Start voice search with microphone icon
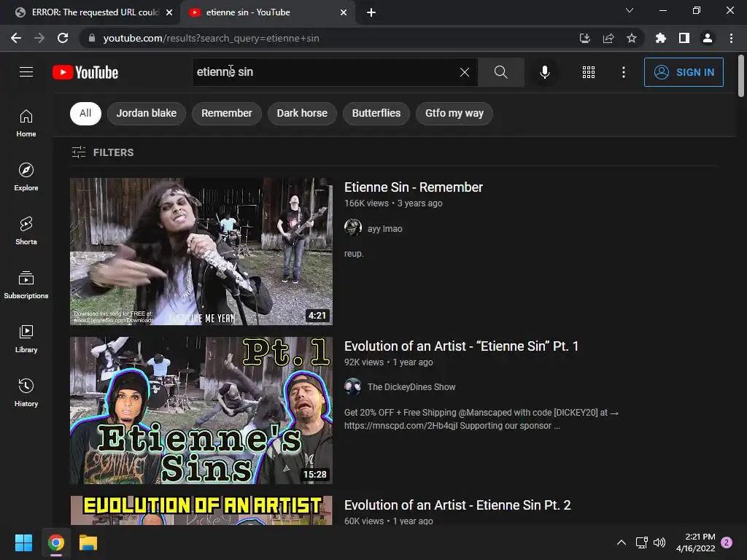The image size is (747, 560). tap(544, 72)
